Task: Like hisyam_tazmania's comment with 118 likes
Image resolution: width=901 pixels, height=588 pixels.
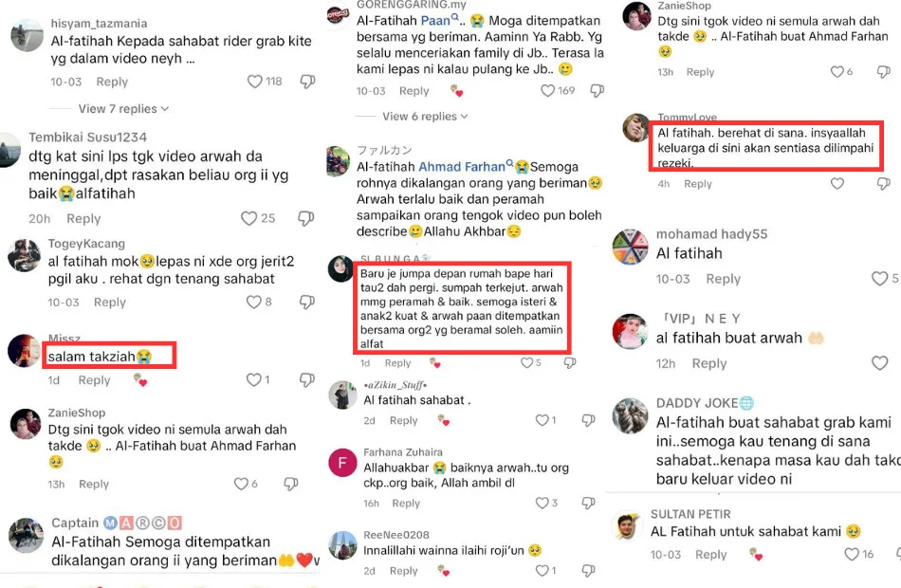Action: point(254,82)
